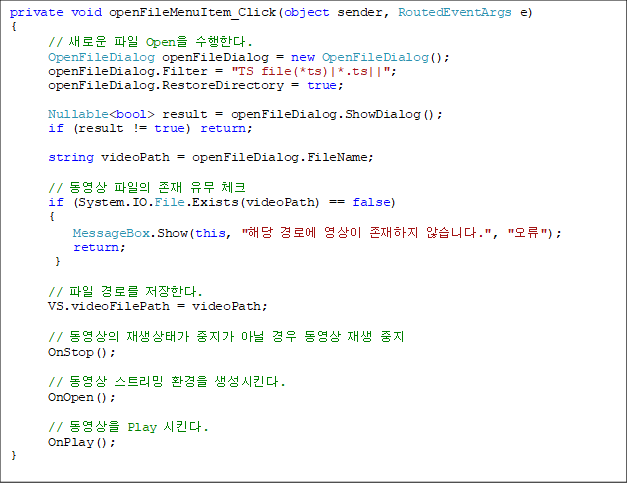This screenshot has width=627, height=485.
Task: Click the Nullable<bool> type declaration
Action: 101,114
